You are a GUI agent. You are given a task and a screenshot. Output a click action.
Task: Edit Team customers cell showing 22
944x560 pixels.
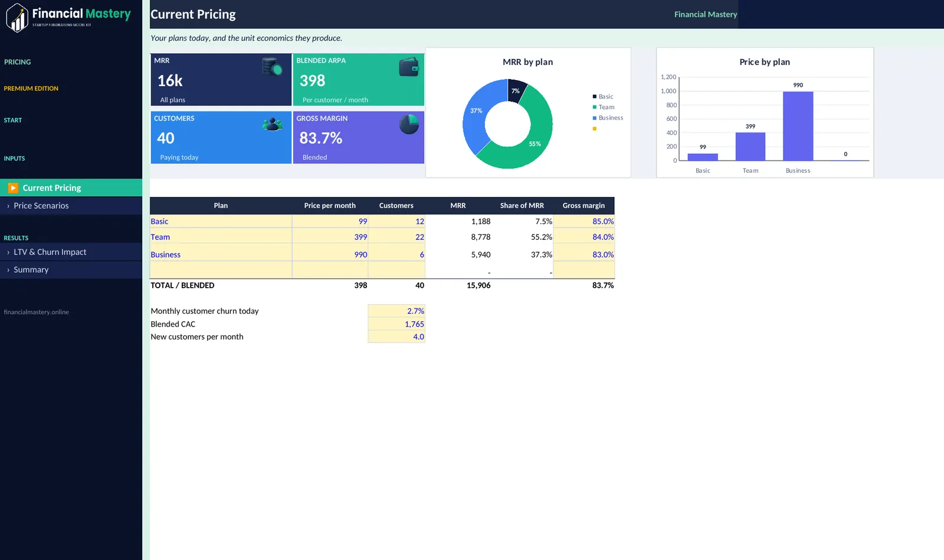point(396,236)
